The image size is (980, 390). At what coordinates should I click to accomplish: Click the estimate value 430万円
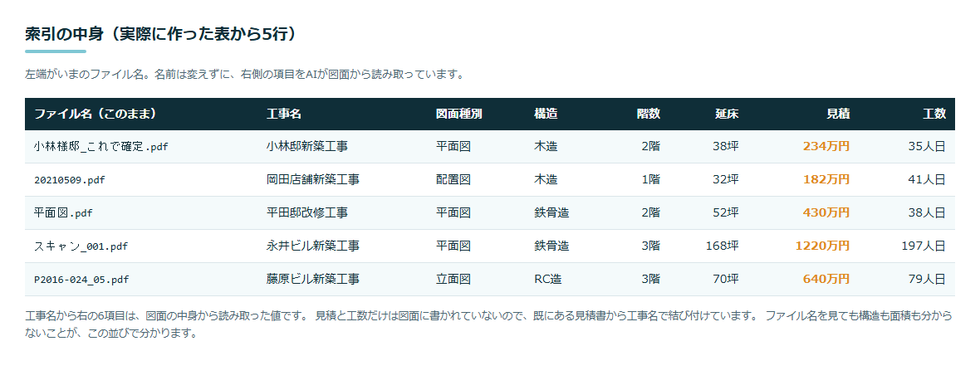coord(826,212)
